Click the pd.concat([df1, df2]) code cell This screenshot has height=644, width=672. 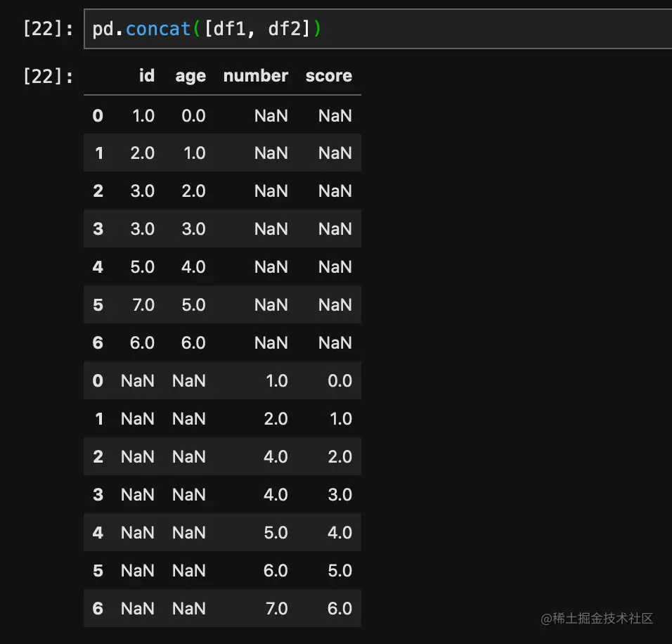pyautogui.click(x=378, y=29)
